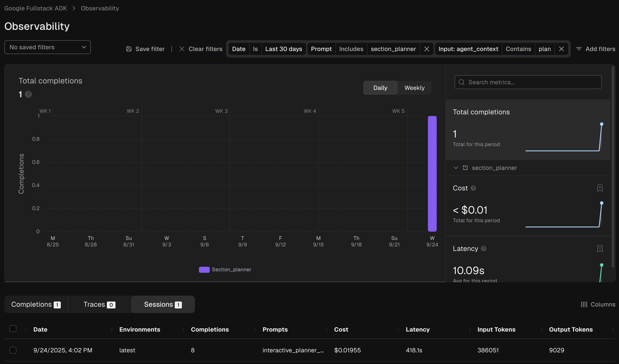Remove the section_planner prompt filter

(x=427, y=49)
